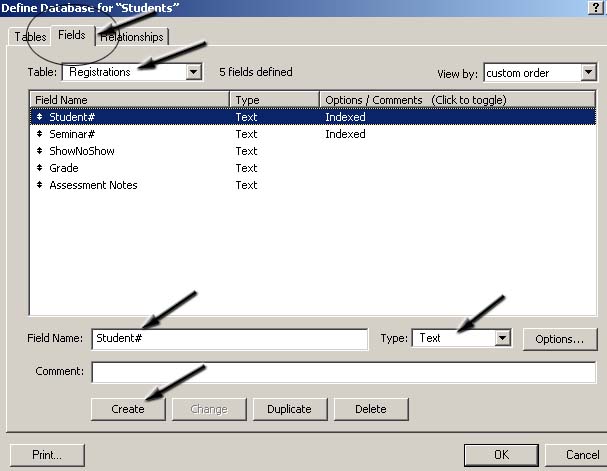This screenshot has height=471, width=607.
Task: Click the reorder handle beside ShowNoShow field
Action: point(39,151)
